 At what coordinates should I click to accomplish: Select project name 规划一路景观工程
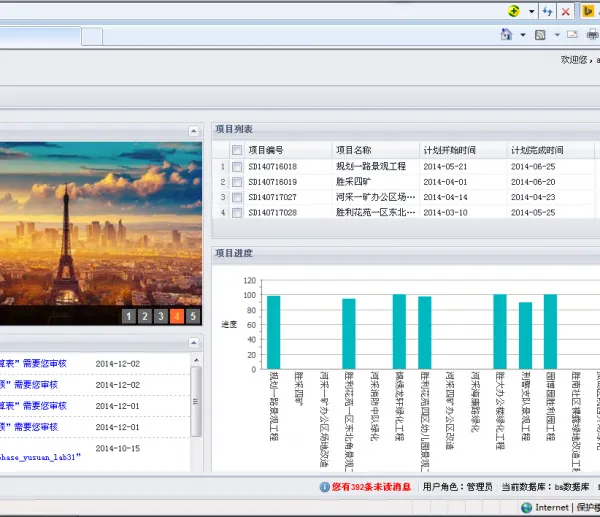pyautogui.click(x=371, y=166)
